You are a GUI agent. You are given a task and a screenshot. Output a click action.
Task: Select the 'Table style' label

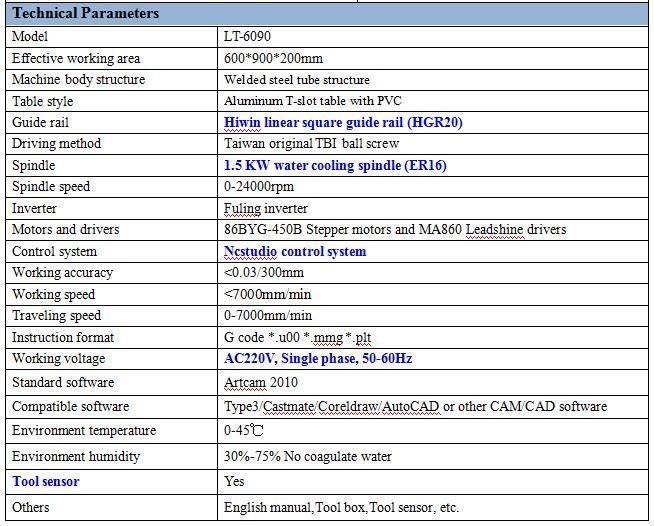click(x=43, y=101)
